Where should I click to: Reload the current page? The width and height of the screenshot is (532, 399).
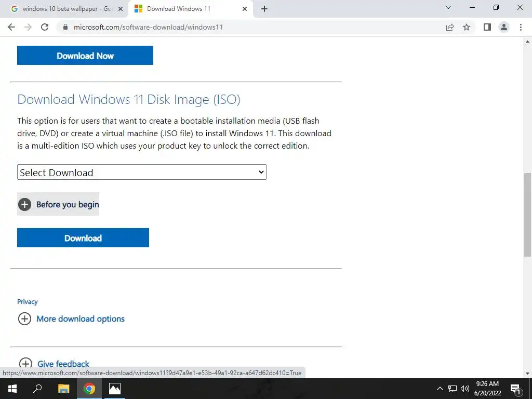[45, 27]
